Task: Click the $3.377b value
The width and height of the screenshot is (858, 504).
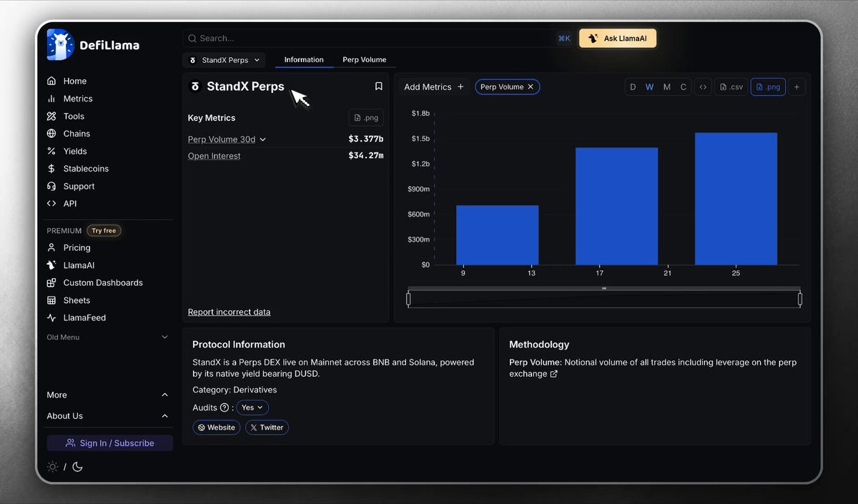Action: tap(365, 139)
